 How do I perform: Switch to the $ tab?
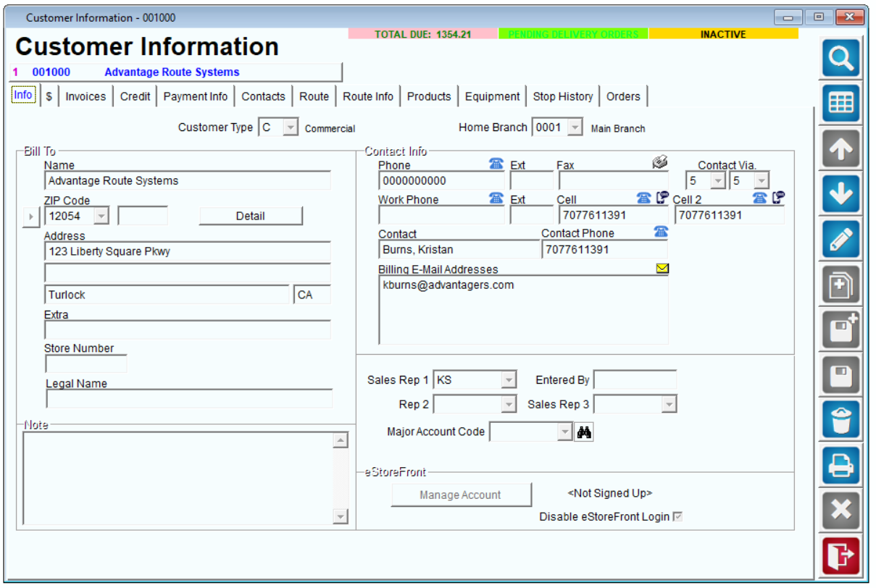tap(49, 96)
